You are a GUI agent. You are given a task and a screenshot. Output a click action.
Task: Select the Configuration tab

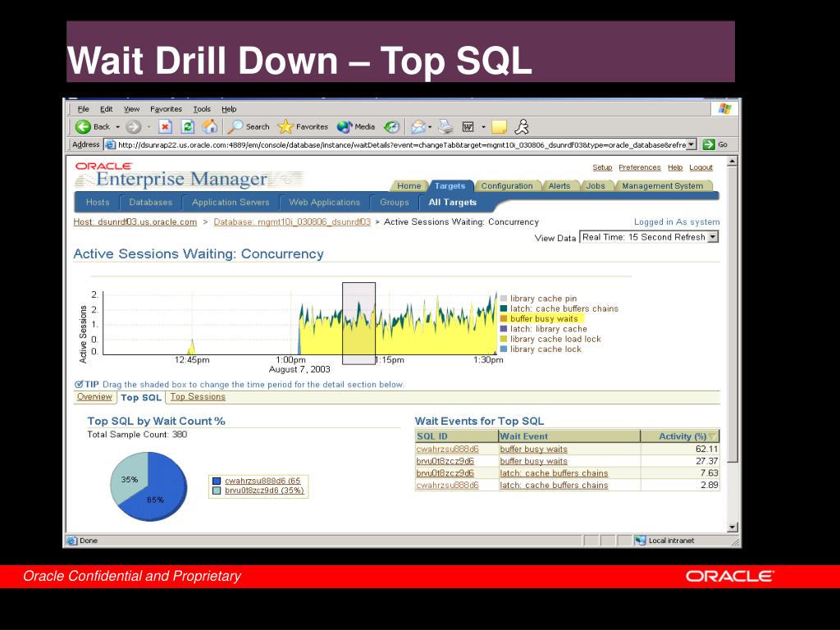pyautogui.click(x=507, y=186)
